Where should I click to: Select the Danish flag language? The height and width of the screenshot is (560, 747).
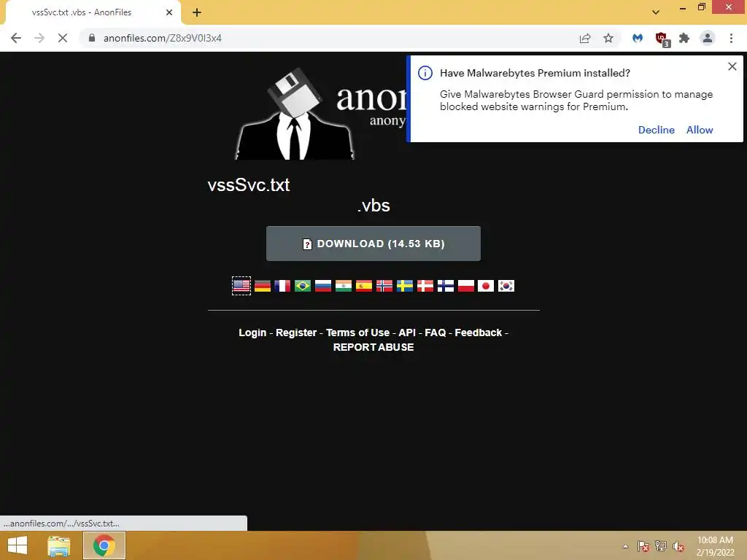coord(425,286)
